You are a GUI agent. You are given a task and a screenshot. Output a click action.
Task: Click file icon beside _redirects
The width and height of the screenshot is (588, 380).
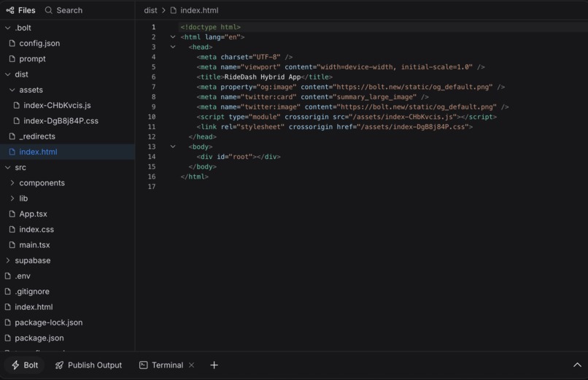[x=12, y=136]
